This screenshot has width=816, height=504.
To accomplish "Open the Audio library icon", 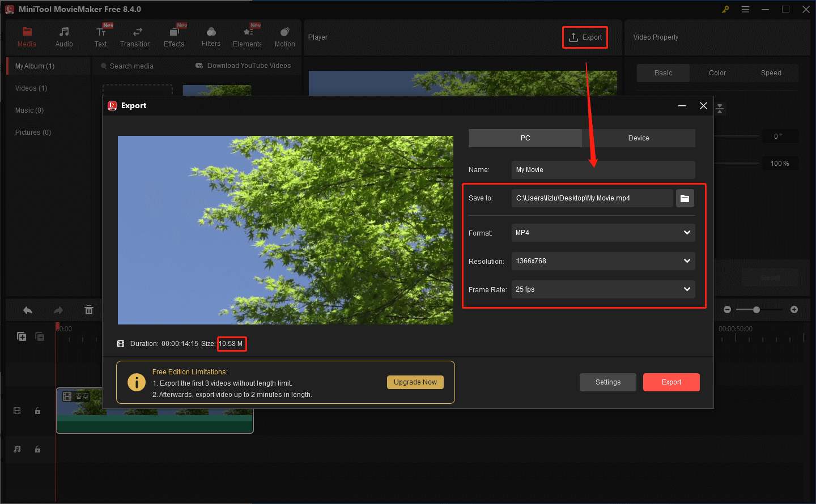I will [64, 33].
